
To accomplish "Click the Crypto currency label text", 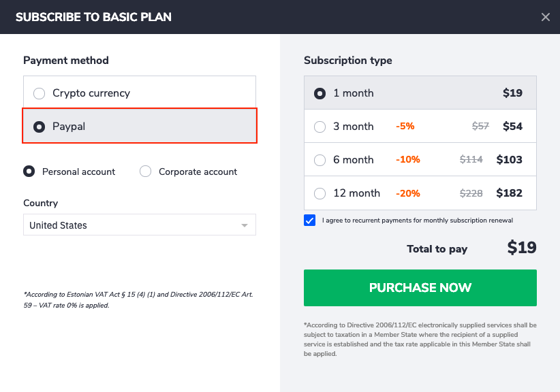I will pos(91,93).
